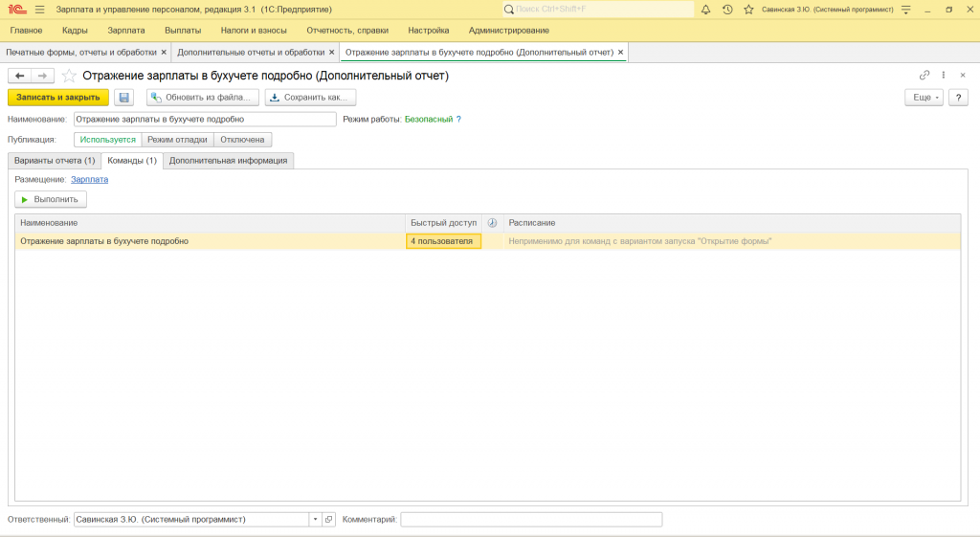Select the 4 пользователя quick access cell

[x=444, y=241]
